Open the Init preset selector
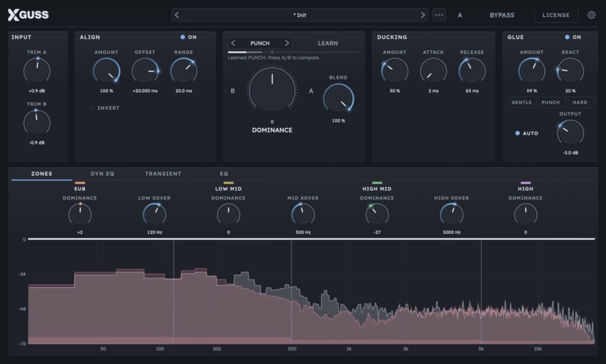Image resolution: width=606 pixels, height=364 pixels. [x=299, y=15]
